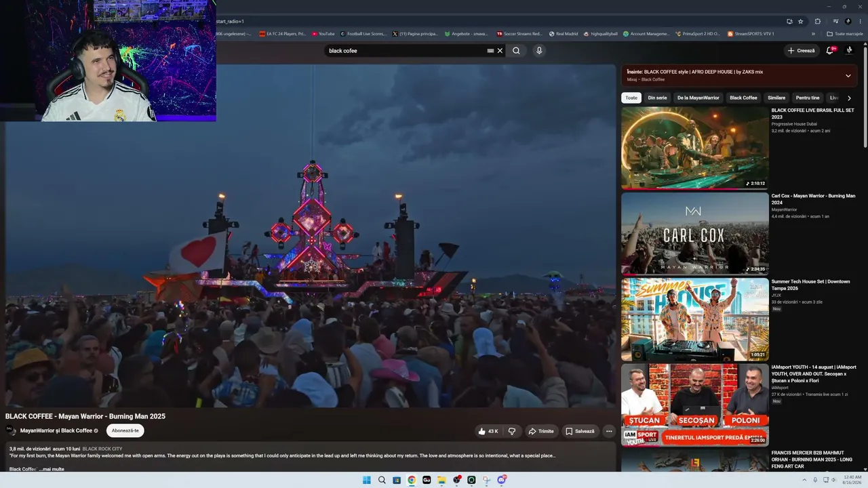The width and height of the screenshot is (868, 488).
Task: Click the taskbar microphone tray icon
Action: (x=815, y=480)
